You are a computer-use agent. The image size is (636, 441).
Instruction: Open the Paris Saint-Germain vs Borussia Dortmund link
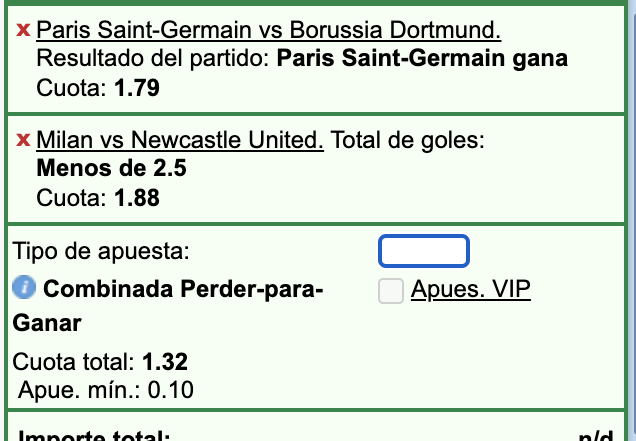click(269, 31)
